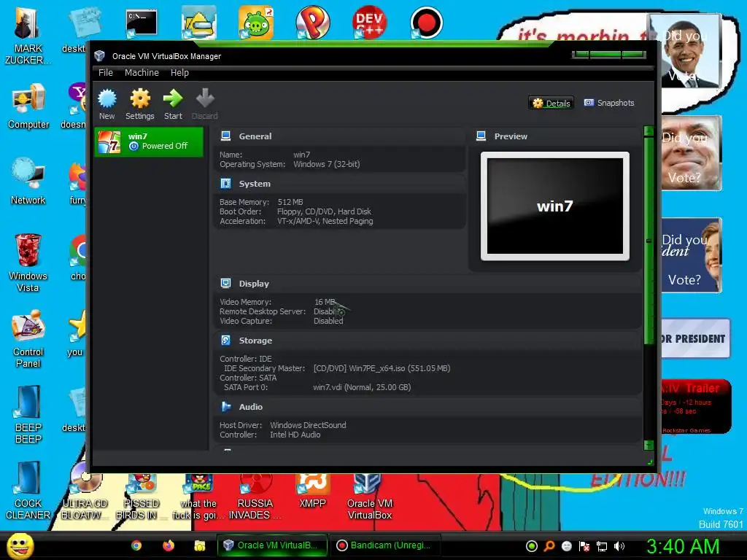
Task: Open the Help menu
Action: (179, 72)
